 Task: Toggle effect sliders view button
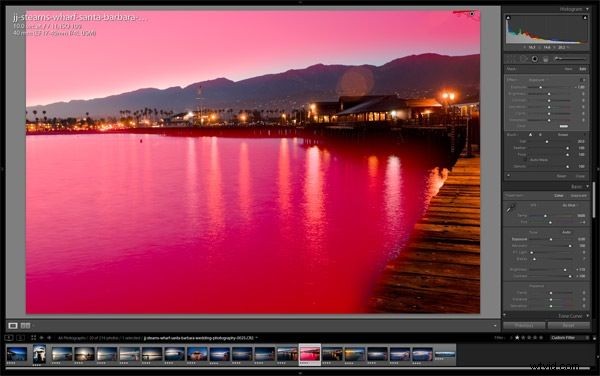point(583,80)
